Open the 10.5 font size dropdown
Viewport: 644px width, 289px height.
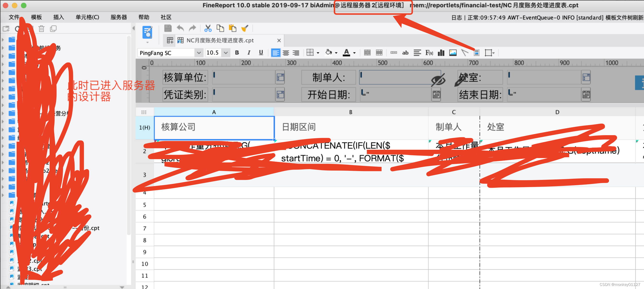tap(226, 53)
